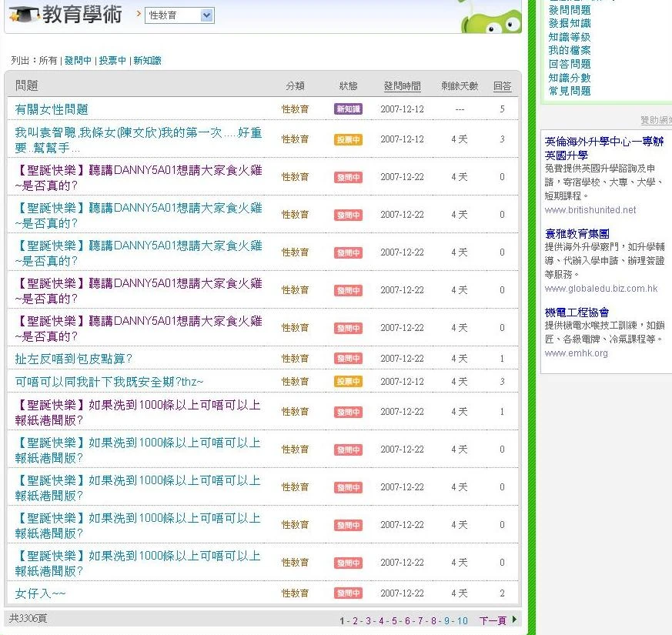
Task: Filter list by 新知識
Action: tap(147, 60)
